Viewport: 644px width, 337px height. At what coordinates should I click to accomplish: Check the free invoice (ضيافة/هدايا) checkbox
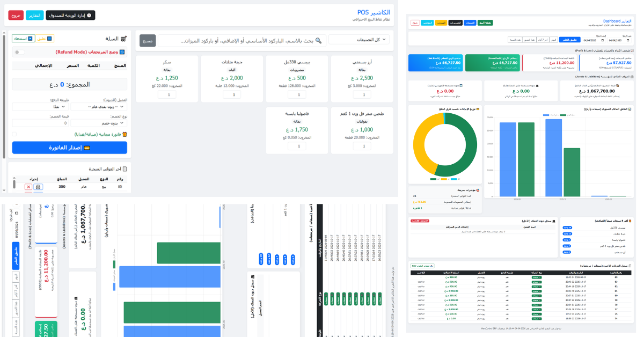pyautogui.click(x=14, y=135)
